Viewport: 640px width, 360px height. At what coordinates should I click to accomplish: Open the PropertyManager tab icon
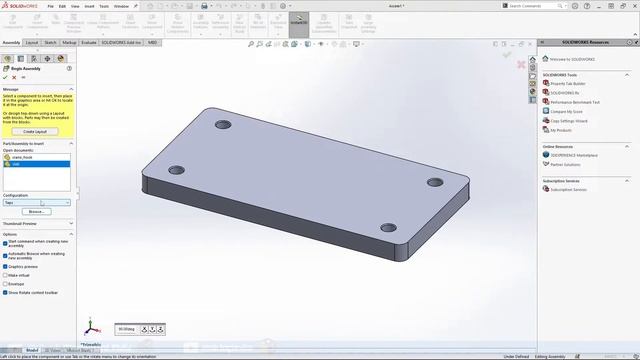[20, 59]
